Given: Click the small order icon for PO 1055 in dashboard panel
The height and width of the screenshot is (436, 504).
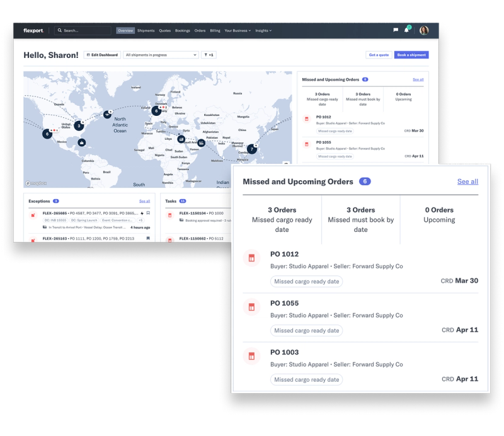Looking at the screenshot, I should coord(307,144).
